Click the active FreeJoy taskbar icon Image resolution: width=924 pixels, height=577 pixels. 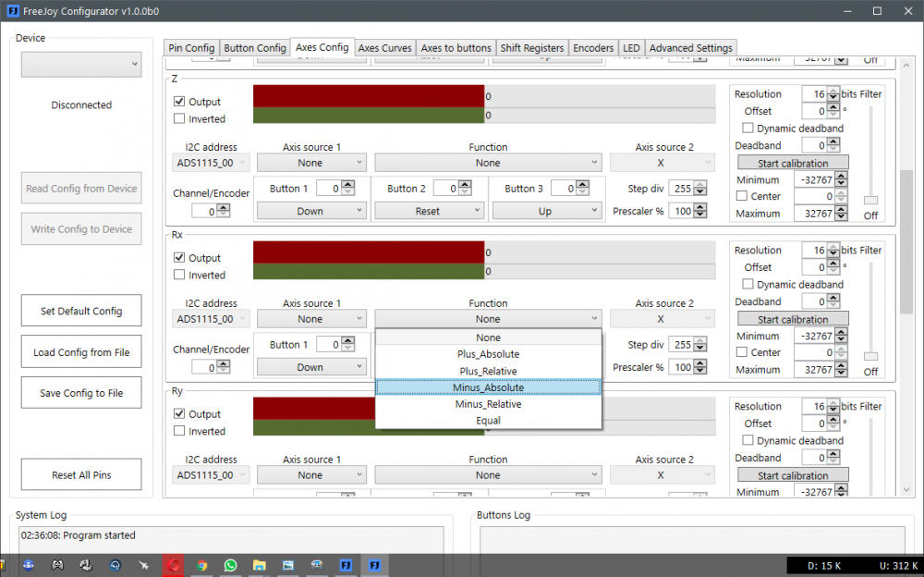pyautogui.click(x=374, y=565)
